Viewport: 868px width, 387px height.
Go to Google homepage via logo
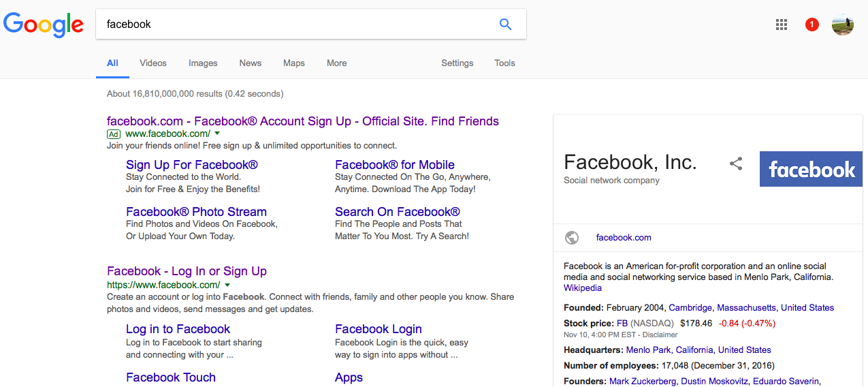point(44,25)
